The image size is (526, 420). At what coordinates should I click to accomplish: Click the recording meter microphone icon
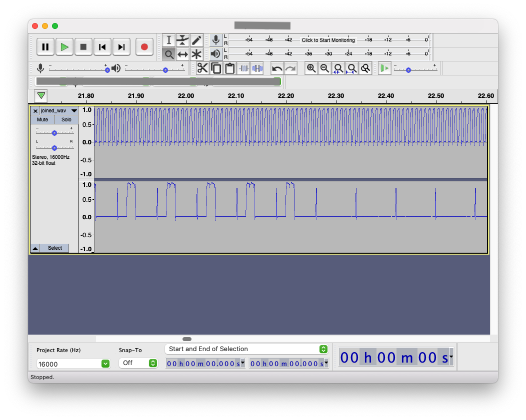tap(216, 40)
